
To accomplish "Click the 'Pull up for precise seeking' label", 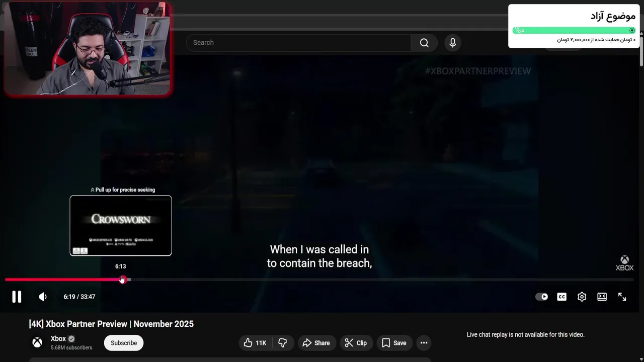I will pos(123,190).
